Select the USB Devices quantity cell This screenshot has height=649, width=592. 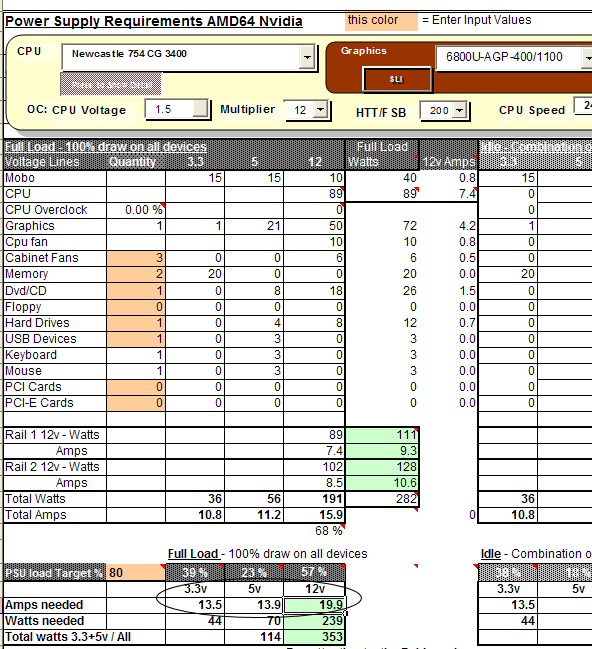tap(136, 339)
